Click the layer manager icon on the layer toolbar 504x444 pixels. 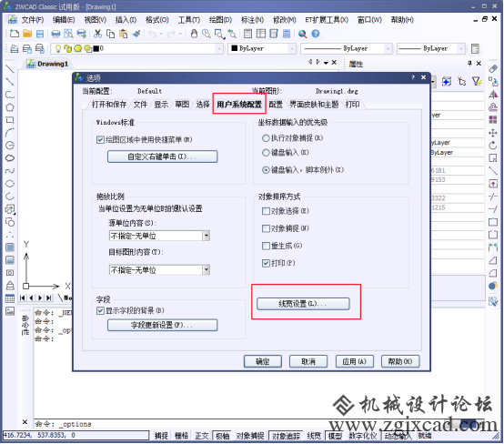tap(15, 48)
